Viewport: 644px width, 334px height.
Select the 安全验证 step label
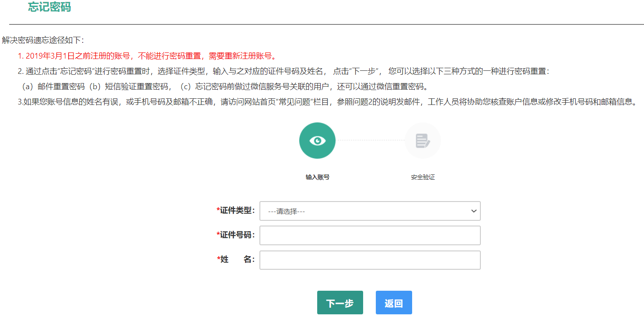(x=423, y=177)
